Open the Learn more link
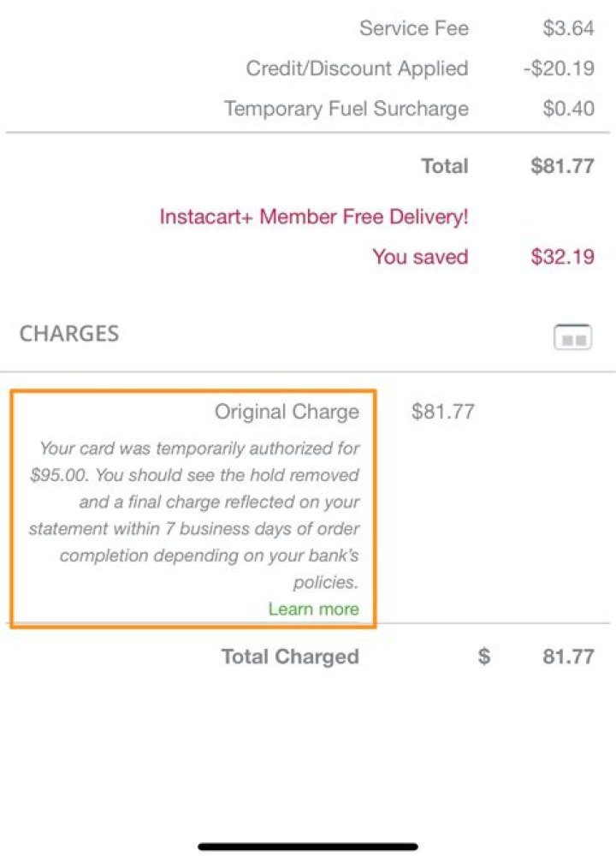Image resolution: width=616 pixels, height=862 pixels. [313, 609]
